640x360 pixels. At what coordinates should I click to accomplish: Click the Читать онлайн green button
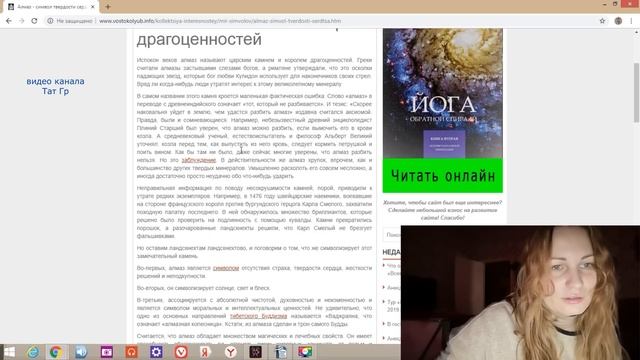pos(442,176)
